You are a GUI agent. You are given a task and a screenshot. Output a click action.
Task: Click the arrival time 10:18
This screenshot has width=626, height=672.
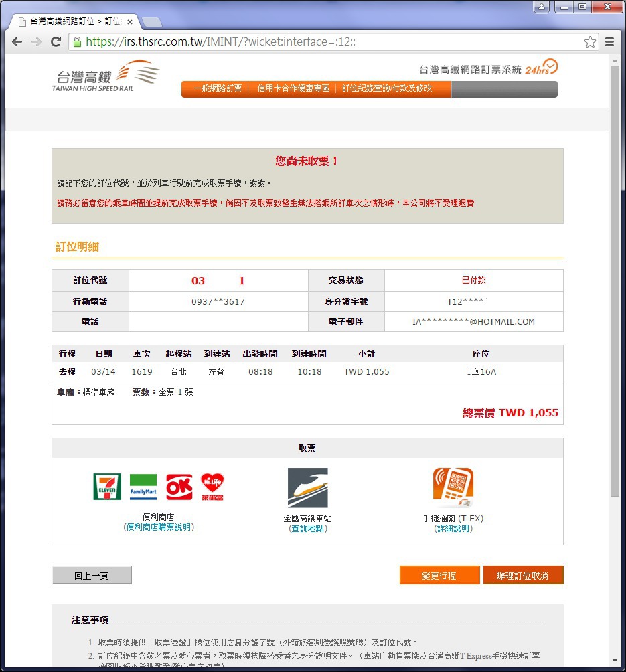tap(309, 372)
